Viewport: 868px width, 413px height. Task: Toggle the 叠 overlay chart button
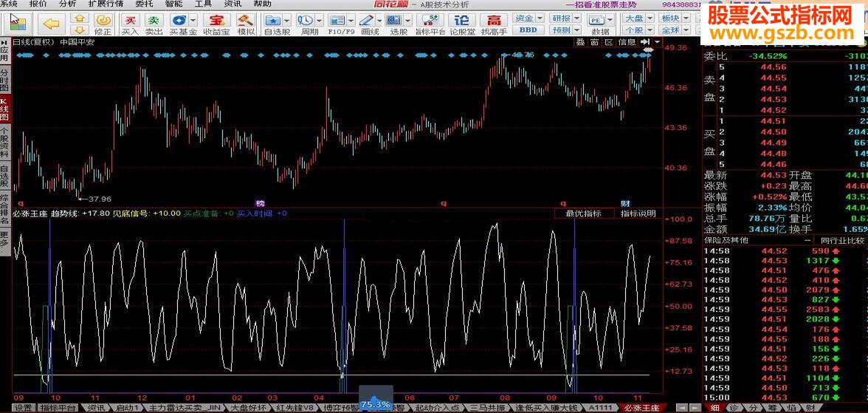(x=580, y=41)
